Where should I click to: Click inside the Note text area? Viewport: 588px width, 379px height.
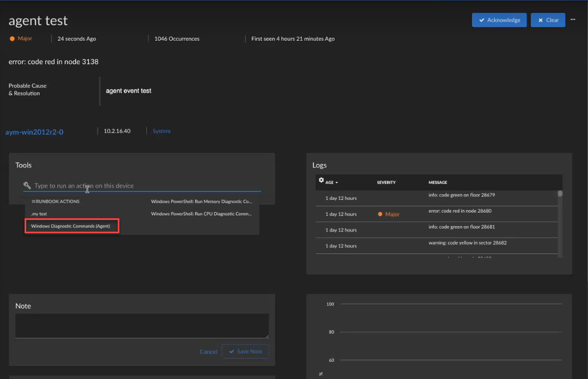(x=142, y=325)
